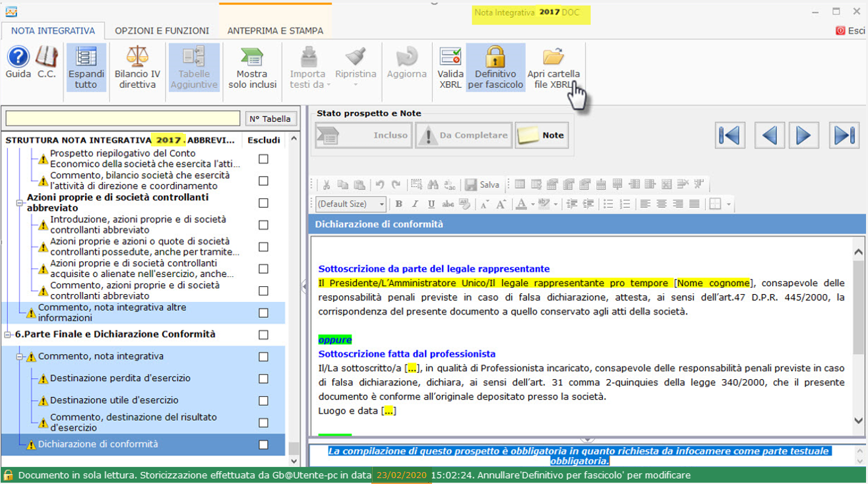The height and width of the screenshot is (484, 868).
Task: Check Escludi for Destinazione perdita d'esercizio
Action: (x=263, y=378)
